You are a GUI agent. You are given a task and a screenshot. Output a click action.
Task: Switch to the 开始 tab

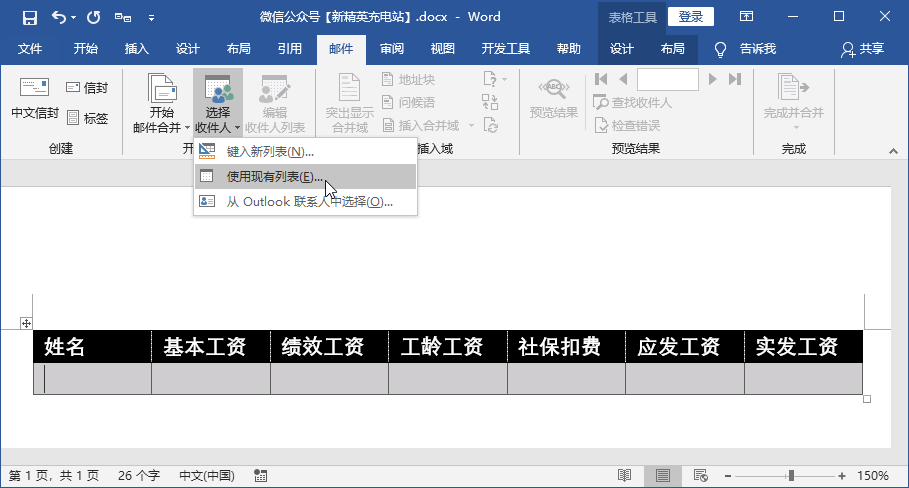click(x=85, y=49)
